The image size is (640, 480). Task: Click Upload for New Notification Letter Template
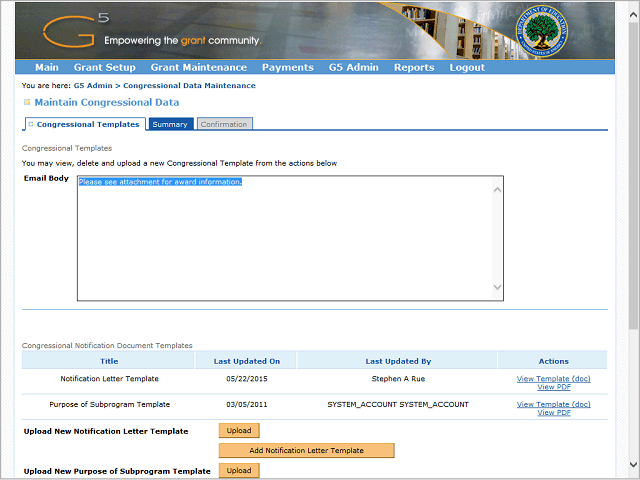tap(239, 430)
